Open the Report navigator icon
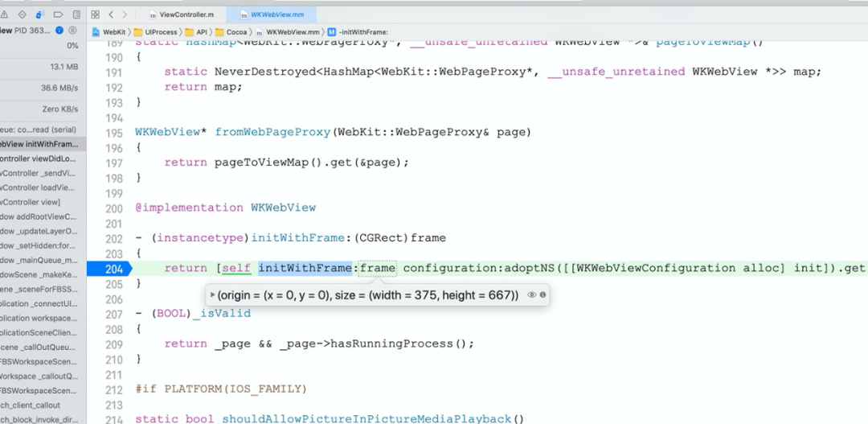Screen dimensions: 868x424 76,14
